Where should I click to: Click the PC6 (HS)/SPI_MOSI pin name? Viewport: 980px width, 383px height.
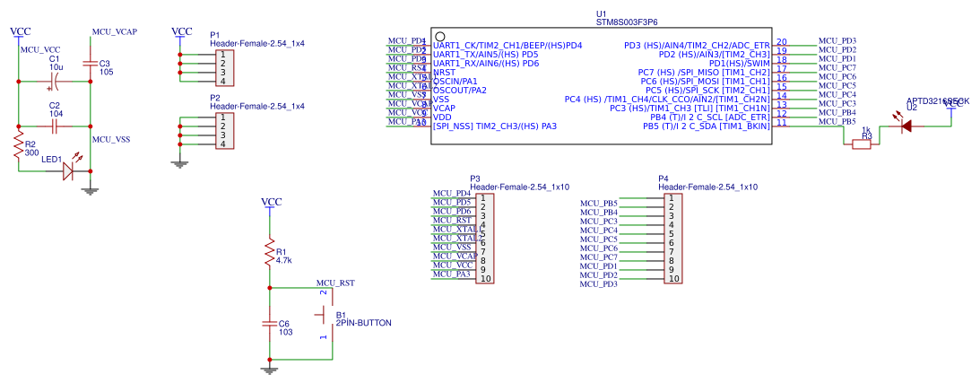(x=706, y=82)
